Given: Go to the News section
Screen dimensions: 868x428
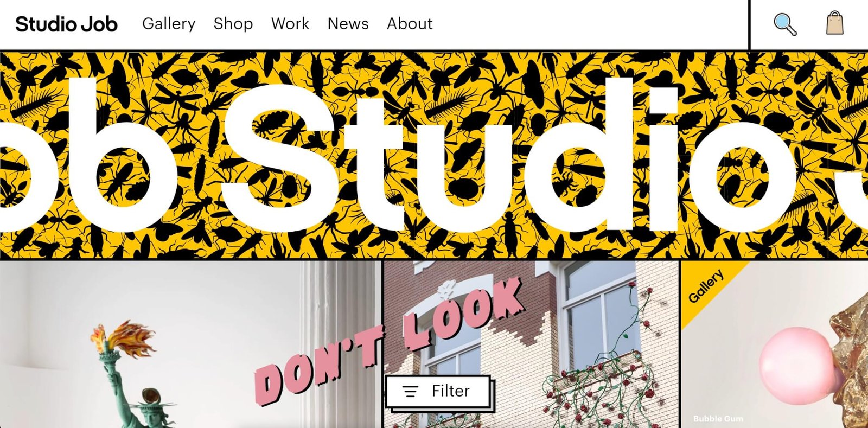Looking at the screenshot, I should pyautogui.click(x=348, y=24).
